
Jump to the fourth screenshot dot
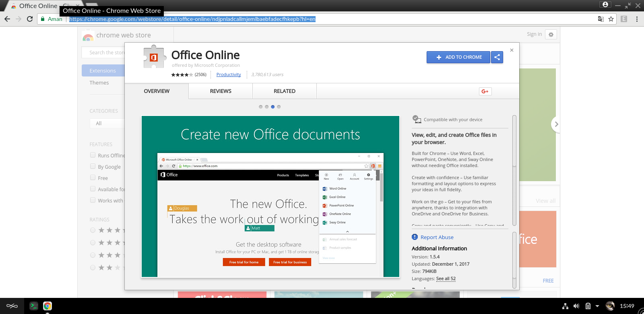(279, 107)
